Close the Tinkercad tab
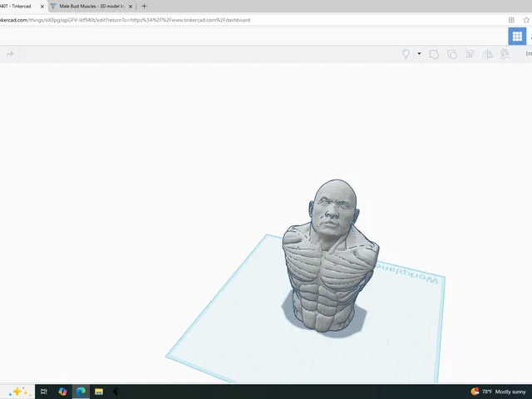This screenshot has height=399, width=532. tap(42, 7)
